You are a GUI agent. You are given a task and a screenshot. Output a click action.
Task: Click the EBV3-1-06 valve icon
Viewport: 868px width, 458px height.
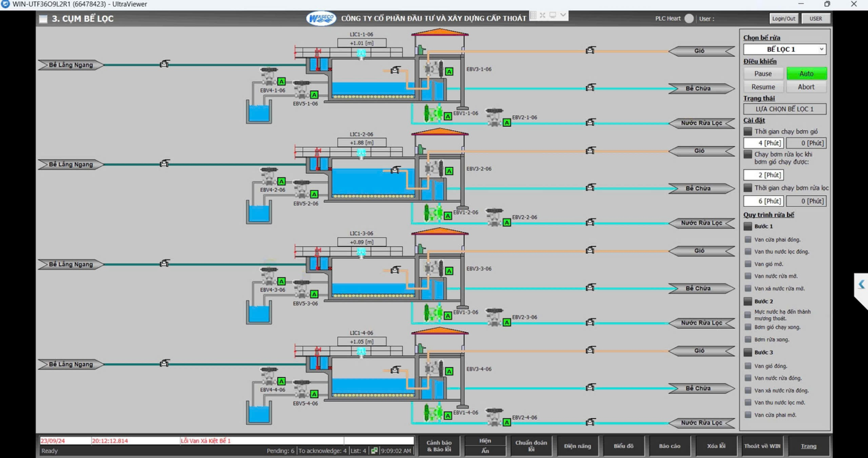(x=433, y=69)
